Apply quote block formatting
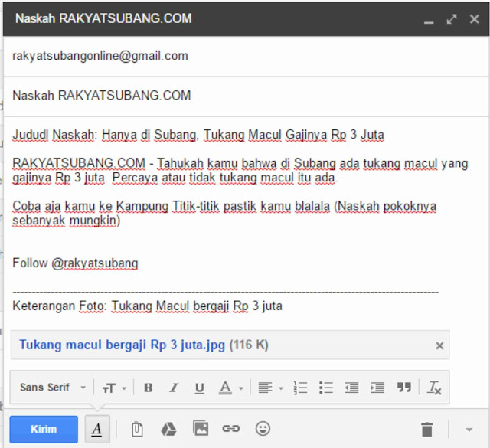The image size is (490, 448). (404, 387)
